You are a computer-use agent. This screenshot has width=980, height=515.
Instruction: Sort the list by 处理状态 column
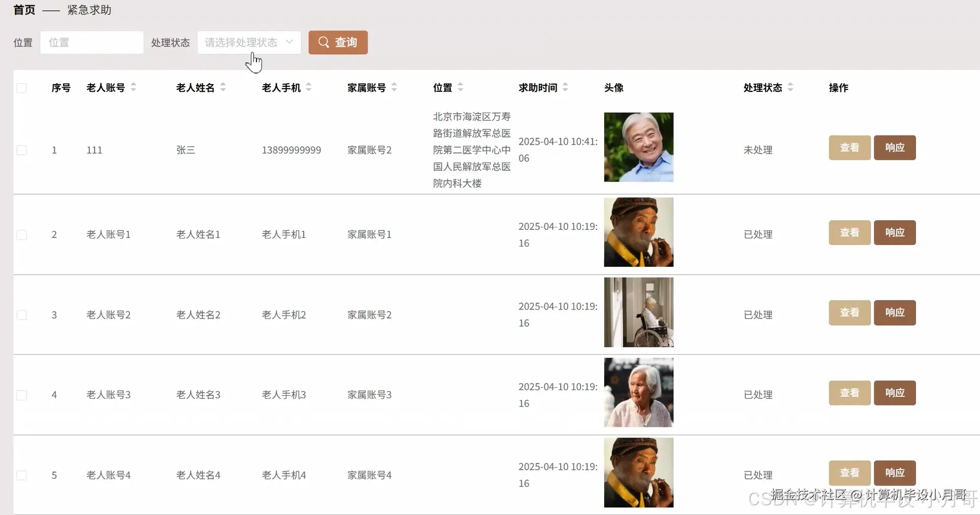791,87
